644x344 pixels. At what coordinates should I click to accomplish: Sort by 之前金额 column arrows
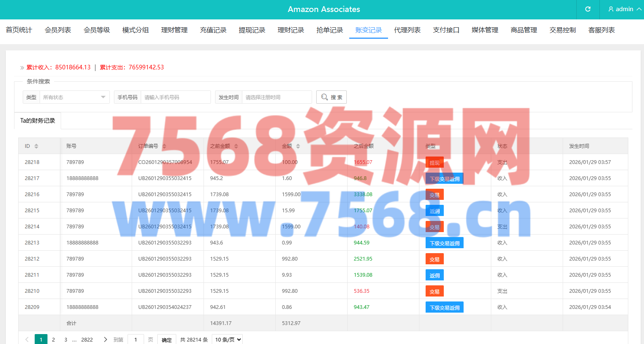tap(236, 146)
